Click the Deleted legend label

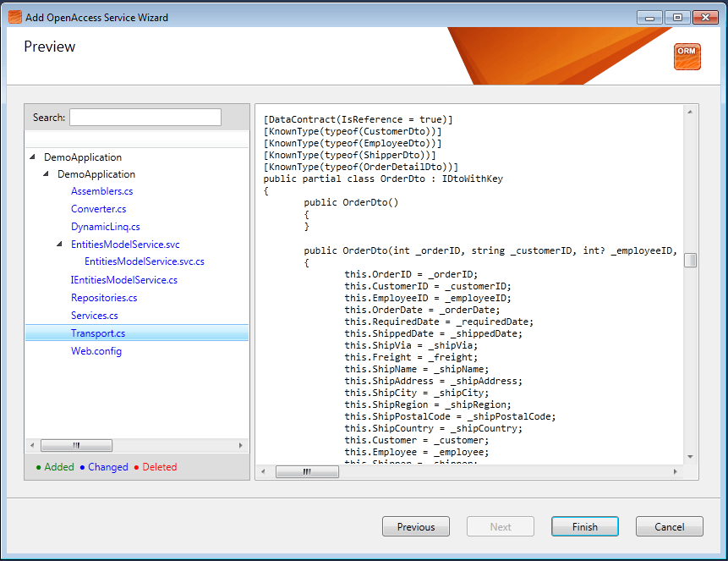point(159,467)
